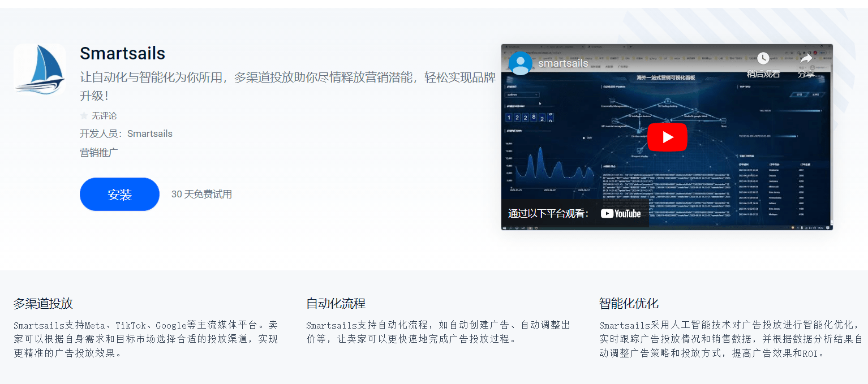The height and width of the screenshot is (384, 868).
Task: Open the 无评论 reviews link
Action: click(x=104, y=116)
